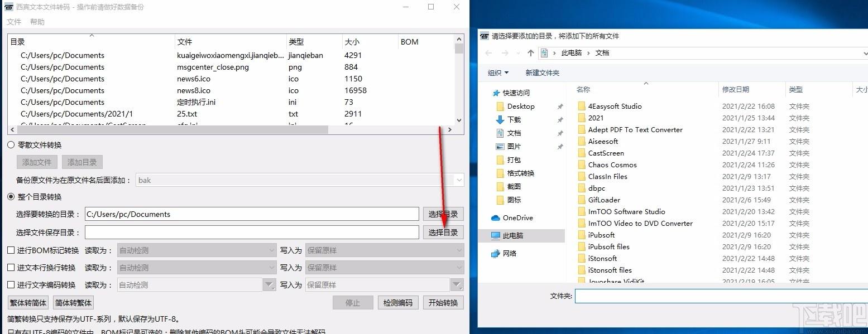This screenshot has height=334, width=868.
Task: Click folder icon of 4Easysoft Studio
Action: pos(581,106)
